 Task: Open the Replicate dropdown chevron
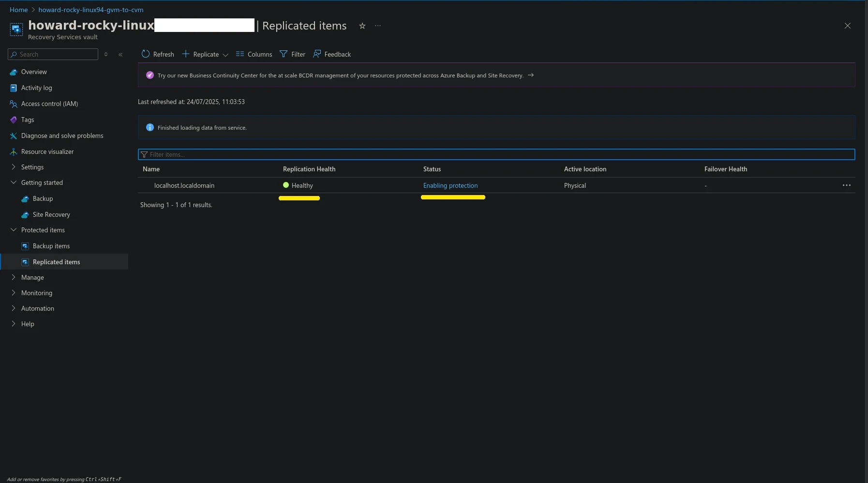pos(225,55)
